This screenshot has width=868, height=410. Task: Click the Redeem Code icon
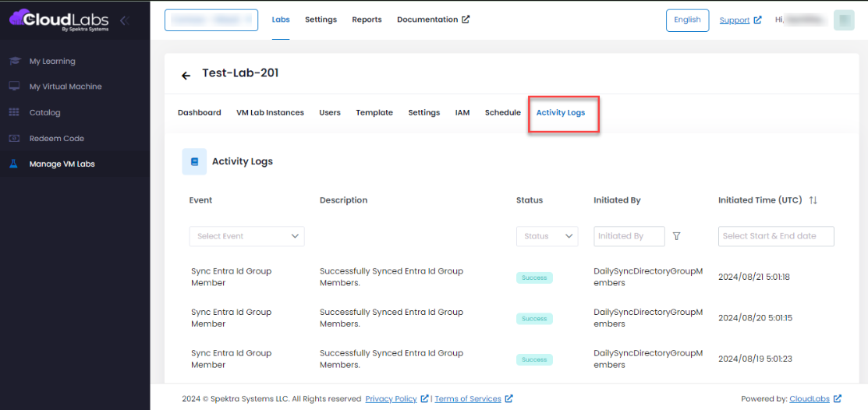pos(15,138)
